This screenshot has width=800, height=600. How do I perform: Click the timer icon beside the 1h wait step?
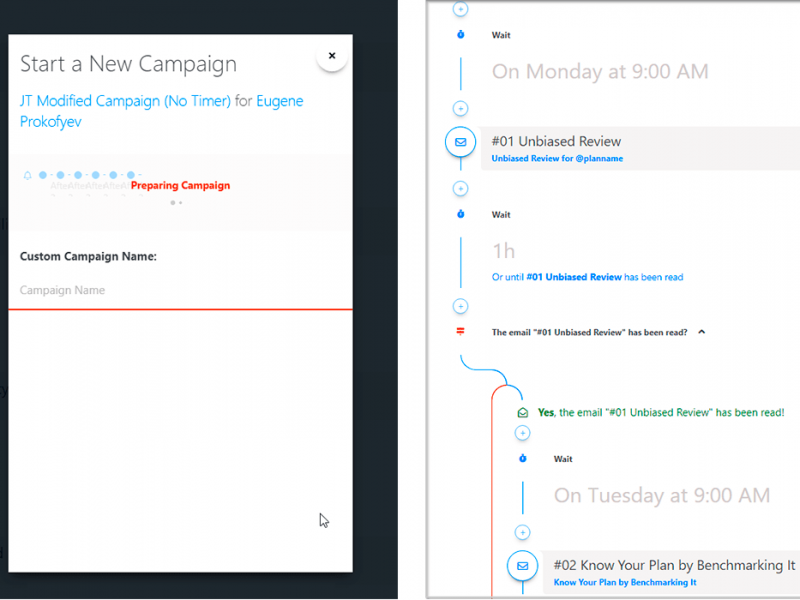pyautogui.click(x=460, y=214)
